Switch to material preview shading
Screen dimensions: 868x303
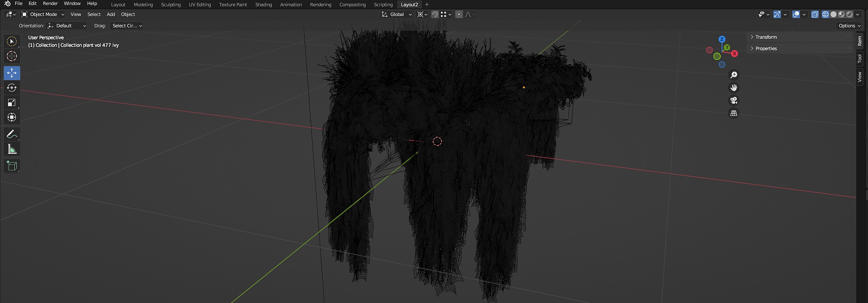click(x=841, y=15)
